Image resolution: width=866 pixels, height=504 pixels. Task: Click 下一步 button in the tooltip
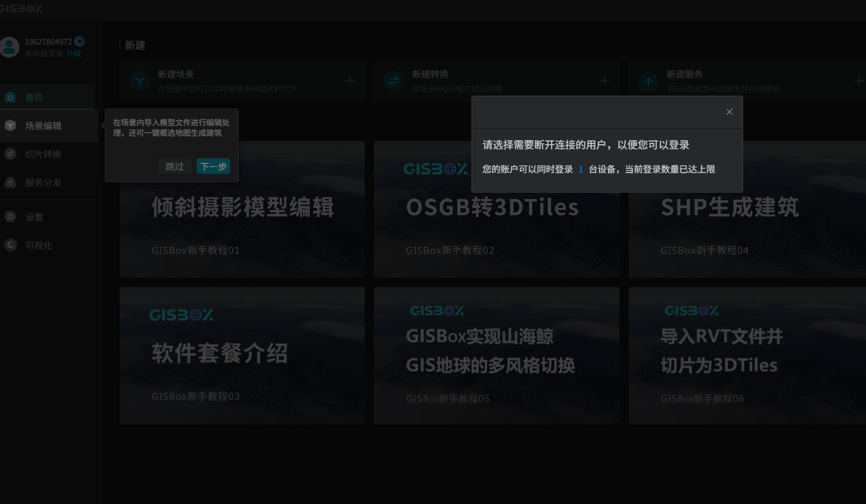213,167
